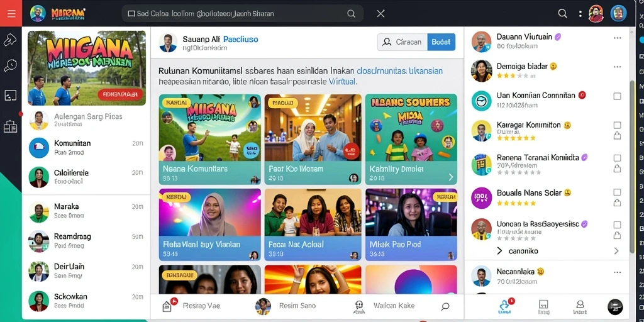Open DeirUaih conversation
The height and width of the screenshot is (322, 644).
coord(86,271)
